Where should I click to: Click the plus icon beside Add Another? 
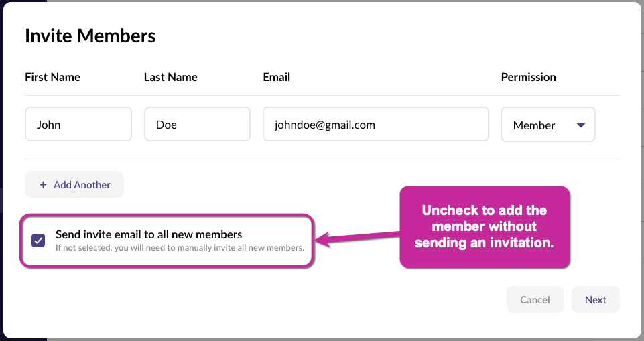pyautogui.click(x=44, y=185)
